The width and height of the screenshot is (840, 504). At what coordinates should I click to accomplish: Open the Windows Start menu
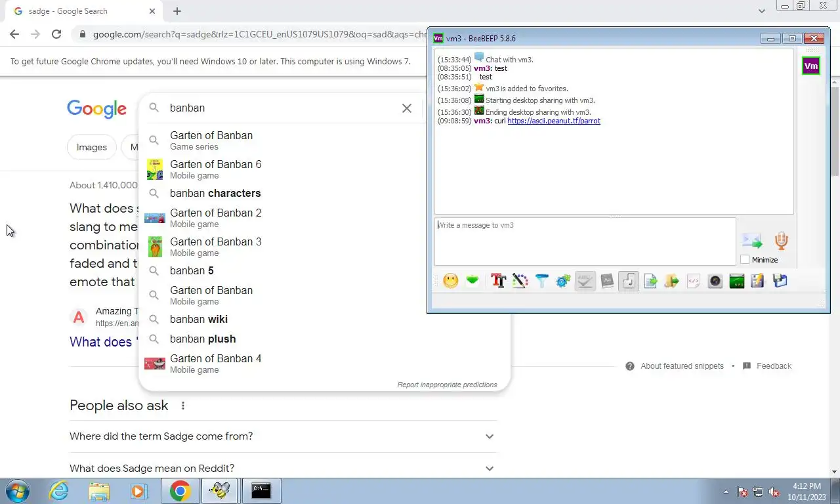coord(16,491)
